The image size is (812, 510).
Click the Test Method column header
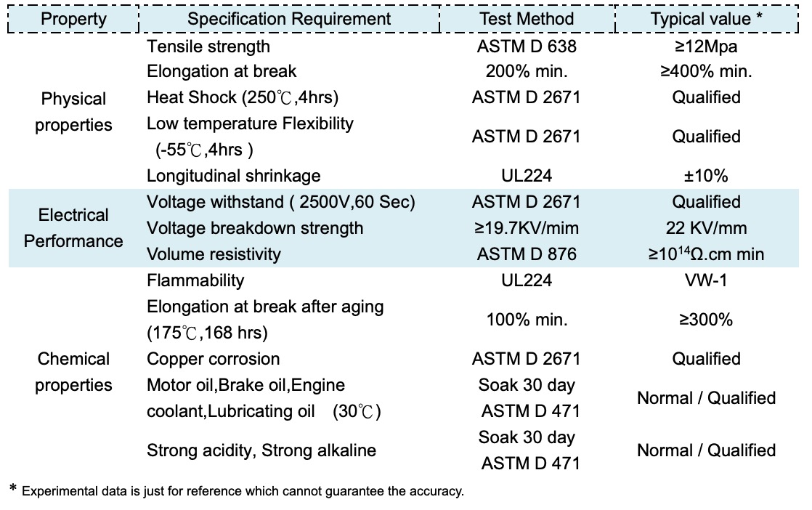pyautogui.click(x=527, y=19)
